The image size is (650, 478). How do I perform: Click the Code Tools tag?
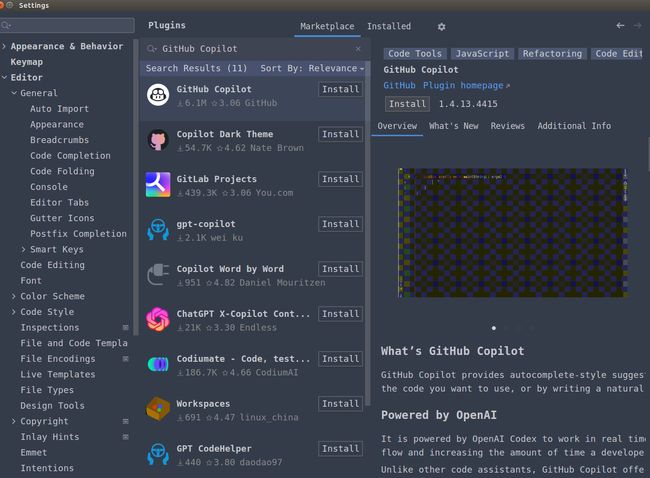(x=415, y=53)
